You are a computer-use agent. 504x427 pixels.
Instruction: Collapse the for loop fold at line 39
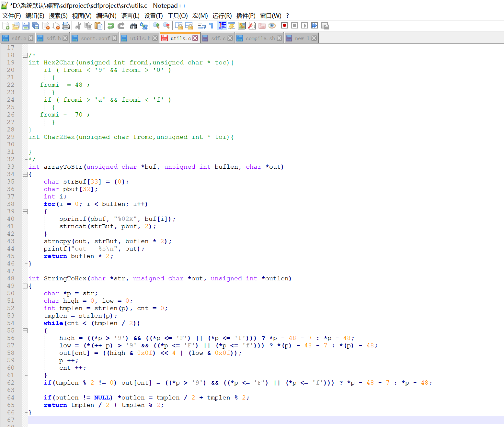pos(25,211)
